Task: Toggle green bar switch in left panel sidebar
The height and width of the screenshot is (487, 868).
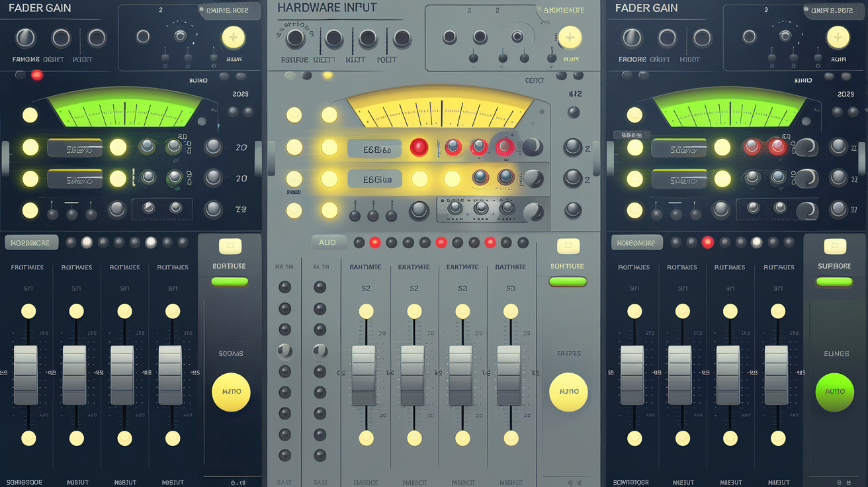Action: [x=230, y=282]
